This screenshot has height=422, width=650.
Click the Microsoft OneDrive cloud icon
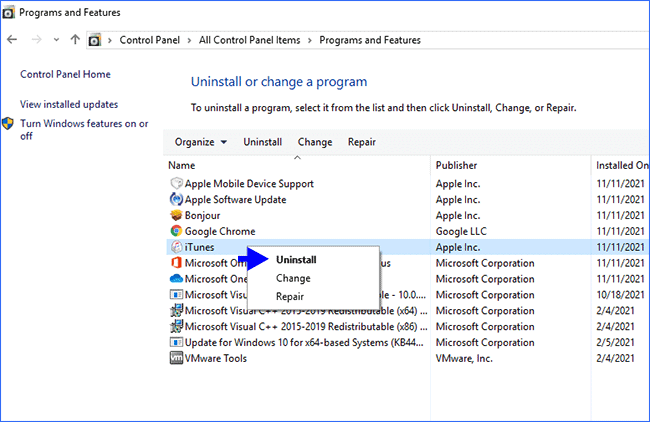point(177,279)
